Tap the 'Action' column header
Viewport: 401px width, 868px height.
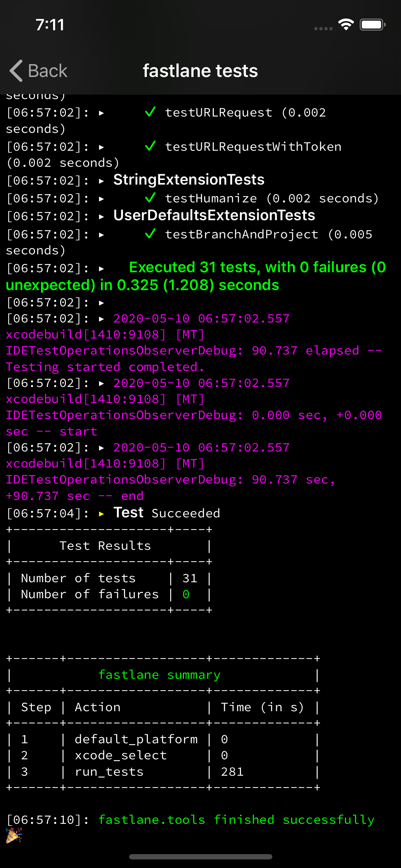[98, 707]
